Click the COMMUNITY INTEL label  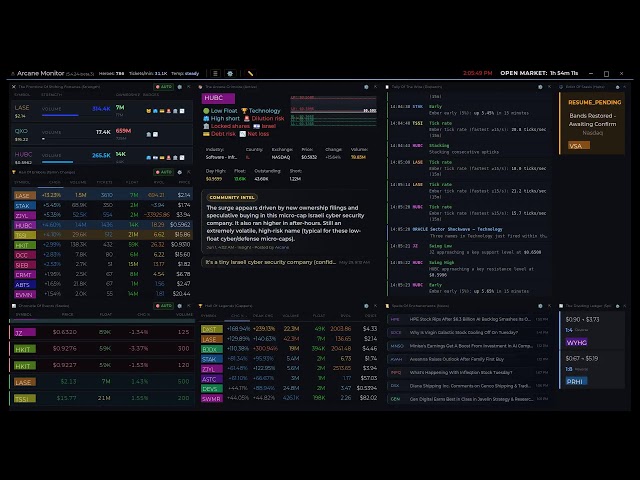coord(231,198)
